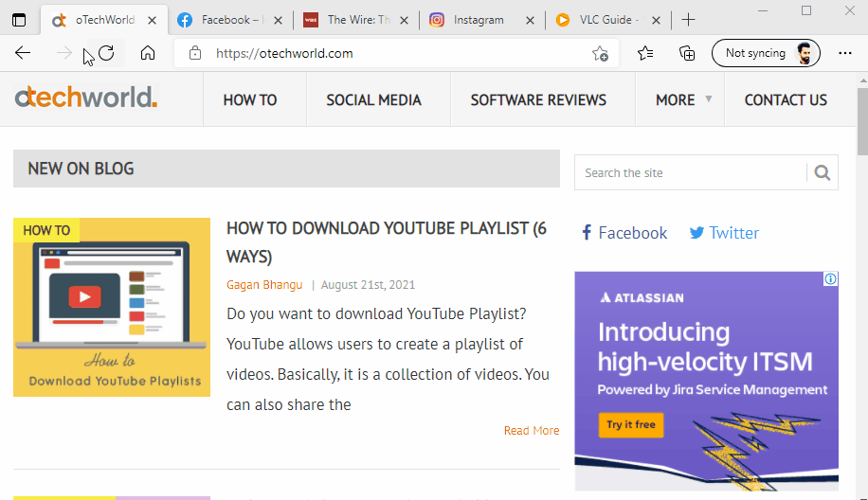868x500 pixels.
Task: Open the YouTube playlist article thumbnail
Action: 112,307
